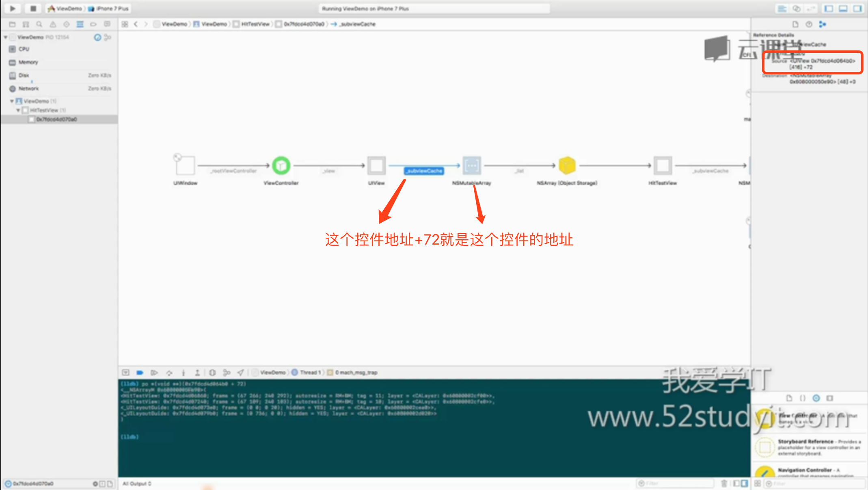Open the 0 mach_msg_trap frame selector

(352, 373)
